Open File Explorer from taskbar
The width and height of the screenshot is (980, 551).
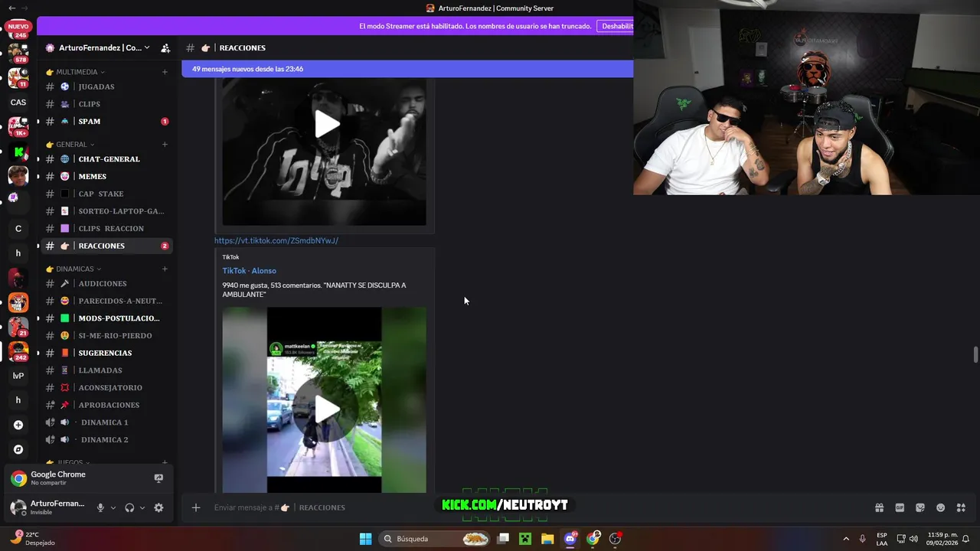(547, 539)
